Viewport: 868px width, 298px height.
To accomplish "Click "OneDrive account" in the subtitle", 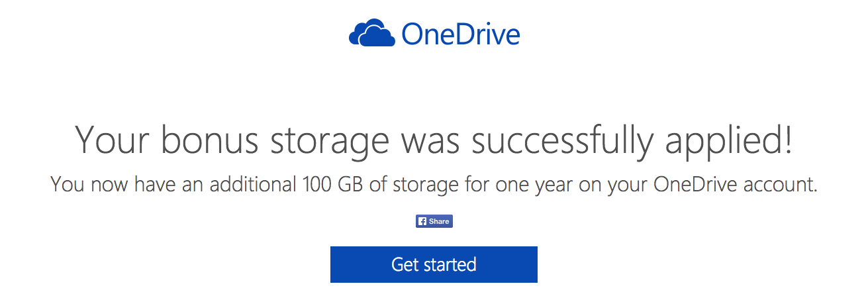I will [x=735, y=185].
